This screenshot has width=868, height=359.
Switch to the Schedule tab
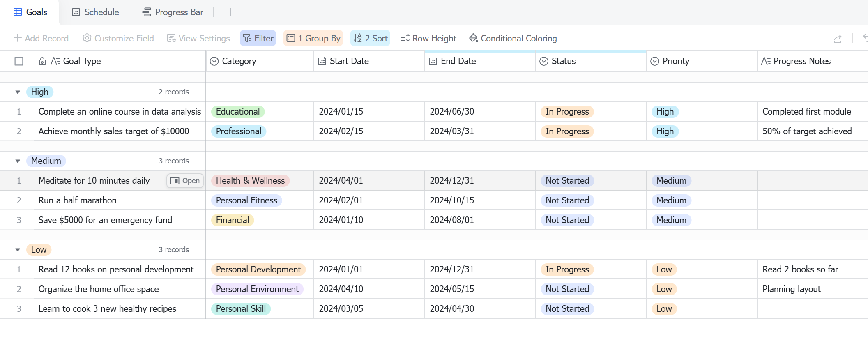click(x=95, y=12)
